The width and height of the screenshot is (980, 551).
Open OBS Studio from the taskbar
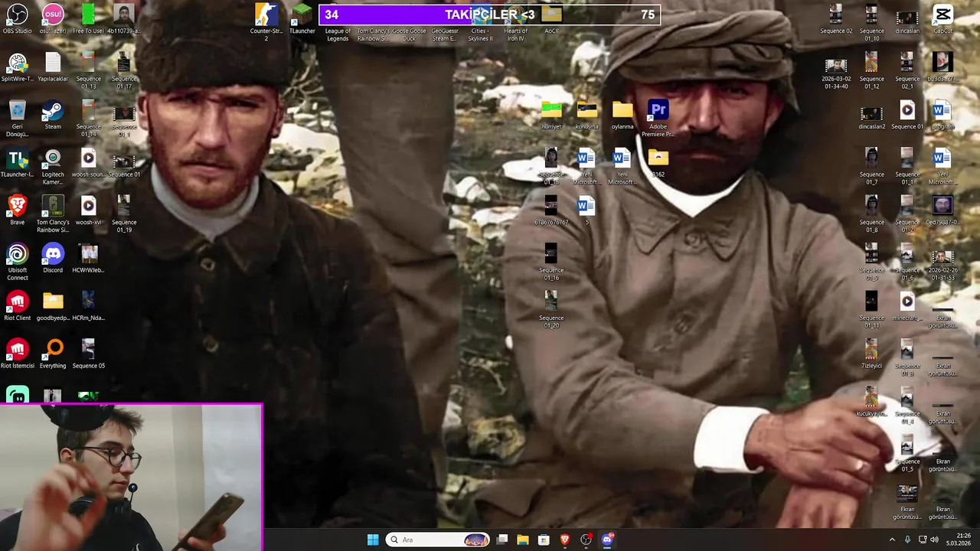tap(586, 540)
